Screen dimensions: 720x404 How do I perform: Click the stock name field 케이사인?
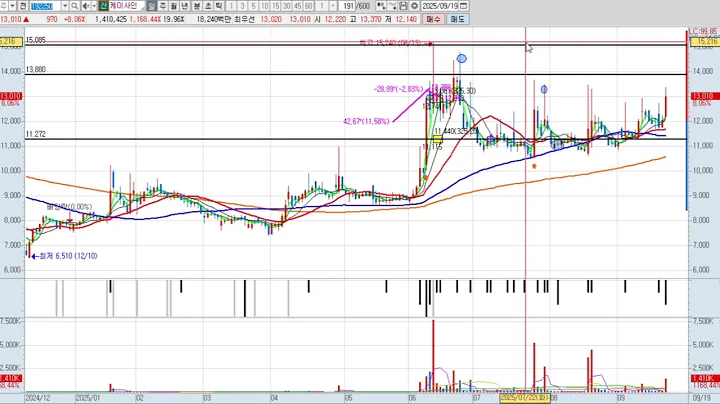[x=126, y=6]
